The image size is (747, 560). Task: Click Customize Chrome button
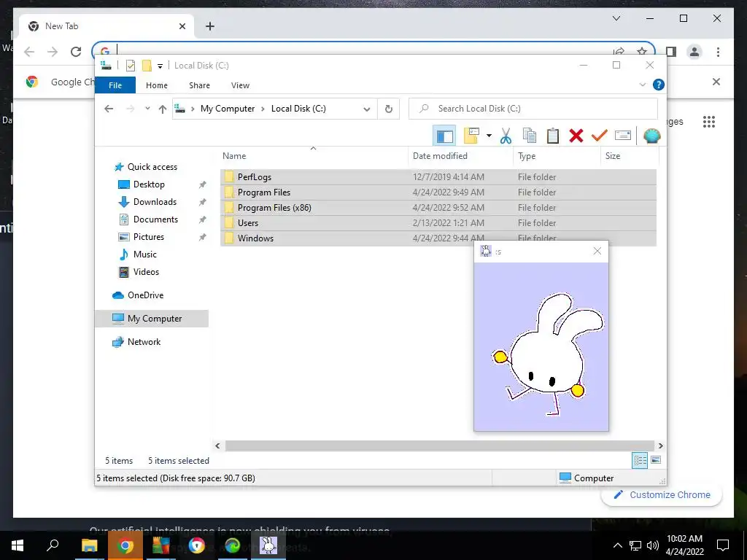[x=661, y=495]
